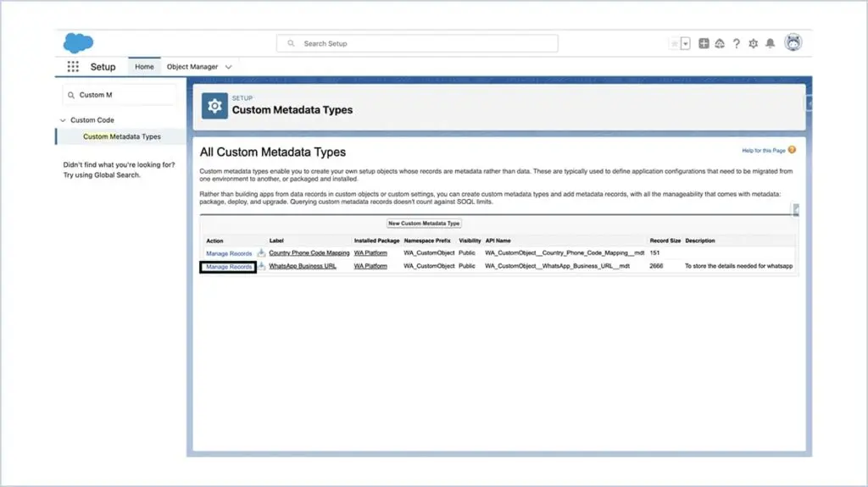The width and height of the screenshot is (868, 487).
Task: Switch to the Home tab
Action: [144, 66]
